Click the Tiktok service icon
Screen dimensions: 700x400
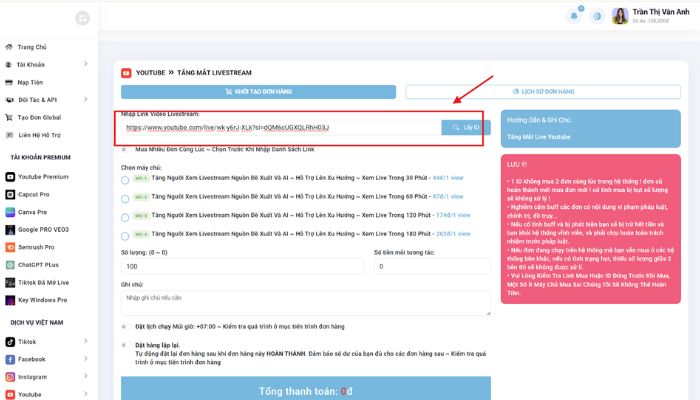[10, 342]
